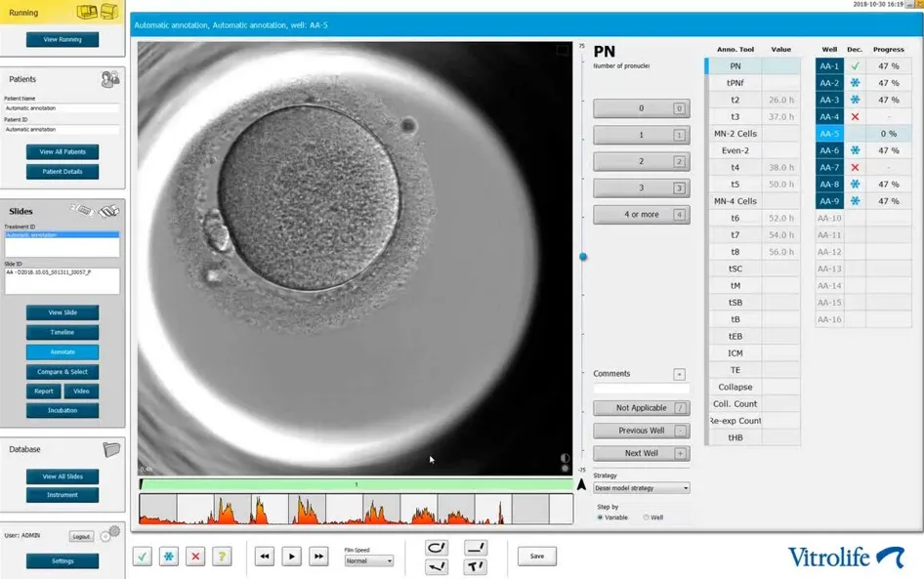Click the blue snowflake freeze decision icon
Viewport: 924px width, 579px height.
click(169, 557)
